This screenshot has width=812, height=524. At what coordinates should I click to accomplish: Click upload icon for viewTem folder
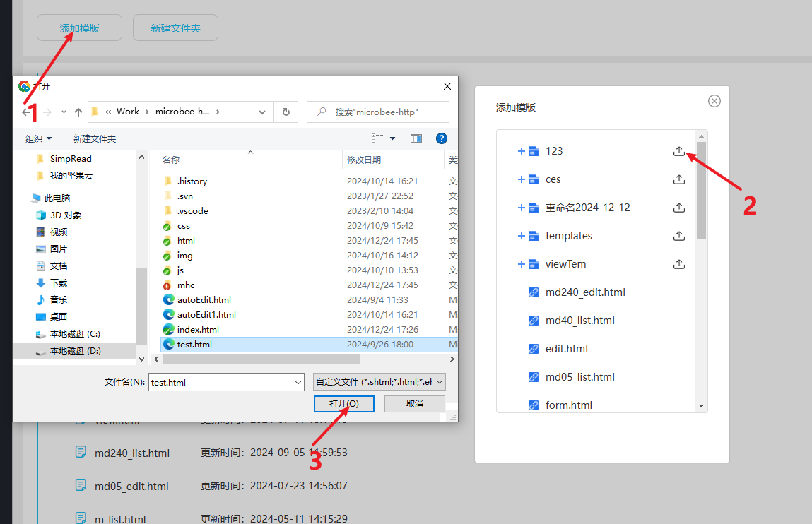pos(678,264)
